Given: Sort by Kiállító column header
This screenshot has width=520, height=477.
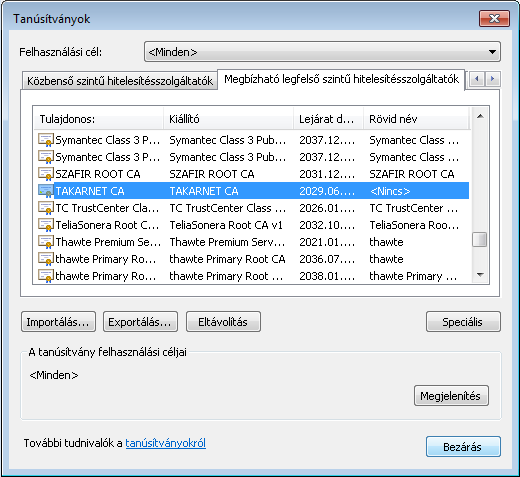Looking at the screenshot, I should [228, 119].
